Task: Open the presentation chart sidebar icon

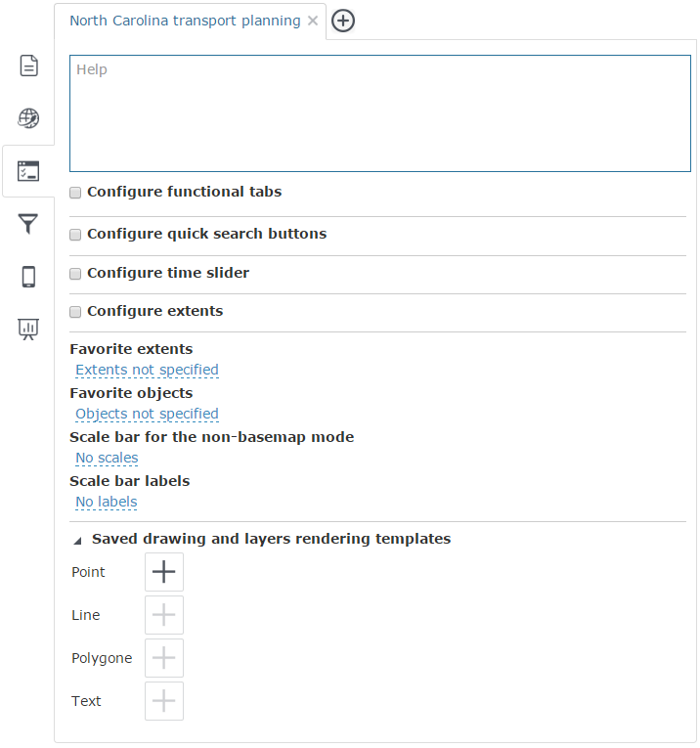Action: (x=28, y=330)
